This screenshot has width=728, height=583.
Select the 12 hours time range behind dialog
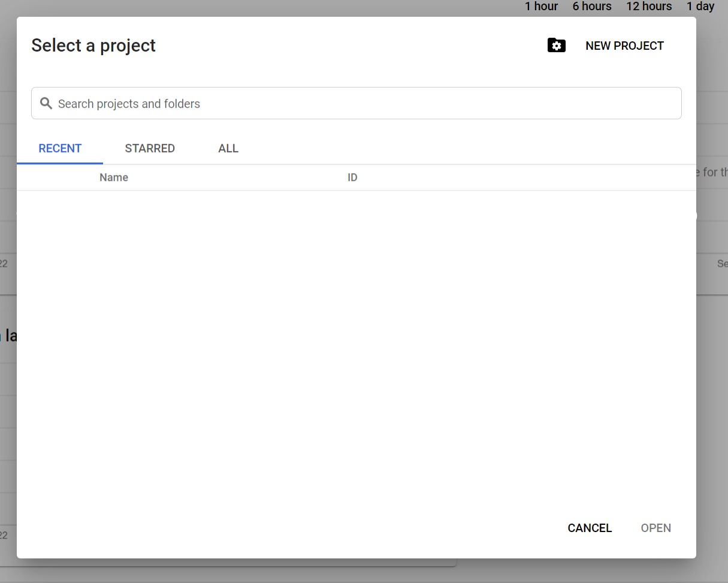[x=649, y=6]
